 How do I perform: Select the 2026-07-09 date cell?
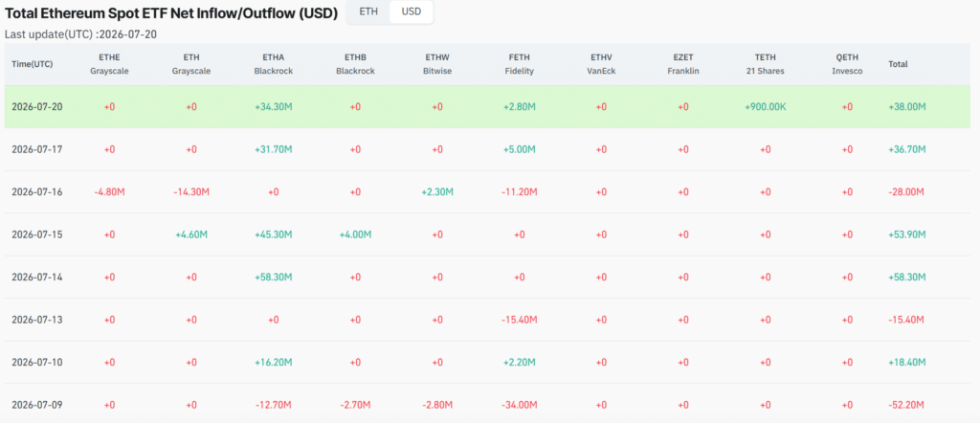coord(35,405)
